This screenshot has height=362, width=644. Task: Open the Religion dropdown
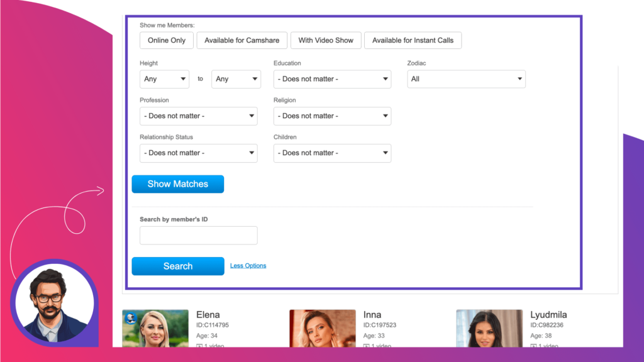[332, 116]
